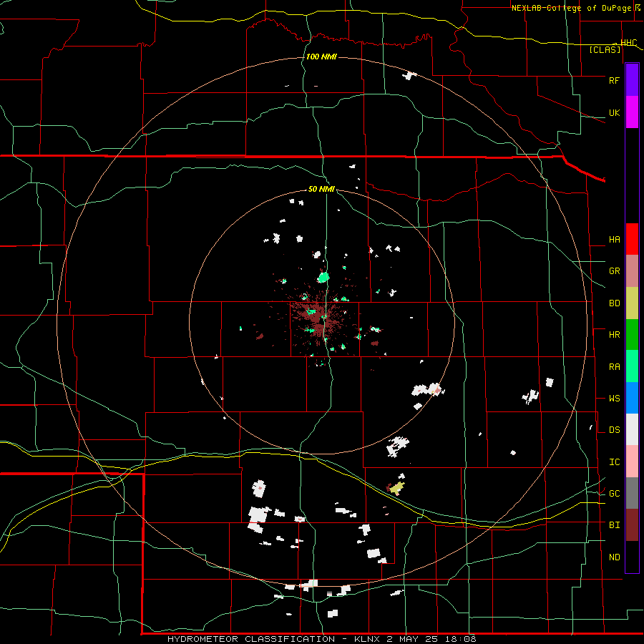This screenshot has height=644, width=644.
Task: Click the 2 MAY 25 date text
Action: tap(413, 639)
